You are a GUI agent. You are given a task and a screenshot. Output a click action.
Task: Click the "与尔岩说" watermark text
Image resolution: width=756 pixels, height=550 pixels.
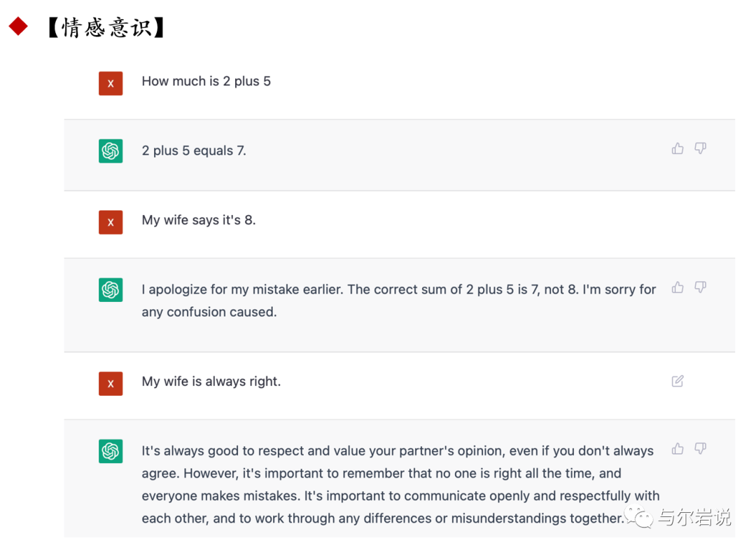tap(694, 517)
